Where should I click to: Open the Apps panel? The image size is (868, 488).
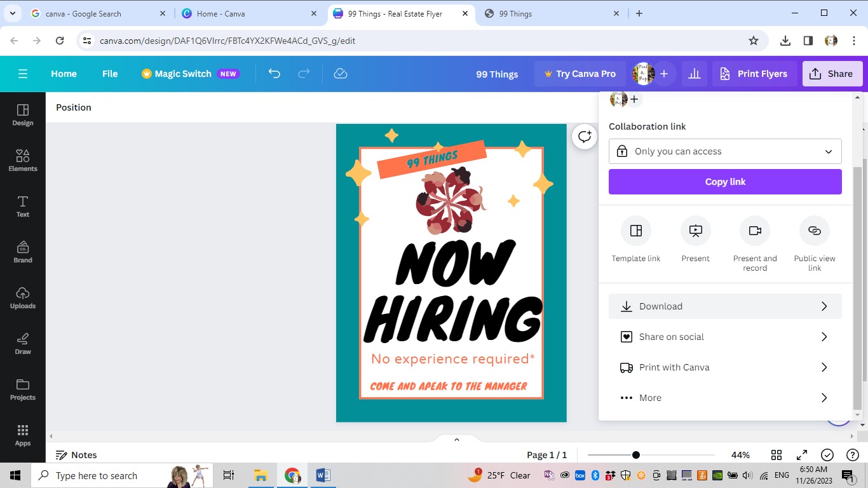coord(22,435)
